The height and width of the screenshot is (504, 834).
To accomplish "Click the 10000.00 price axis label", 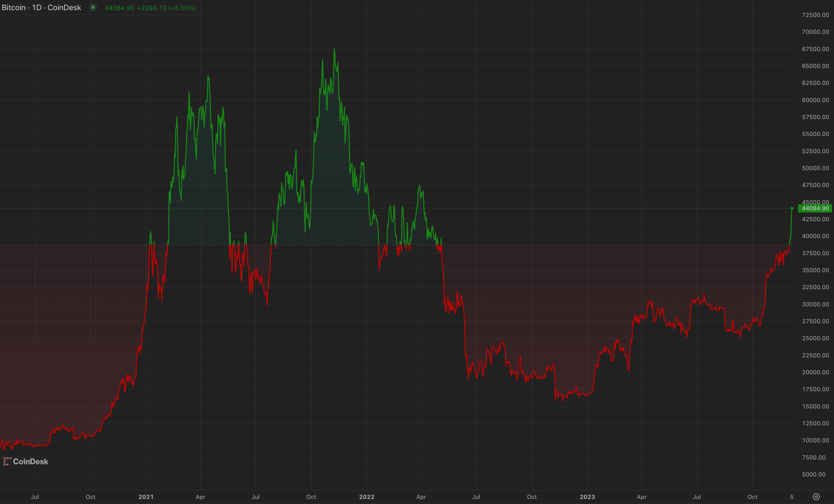I will tap(815, 440).
